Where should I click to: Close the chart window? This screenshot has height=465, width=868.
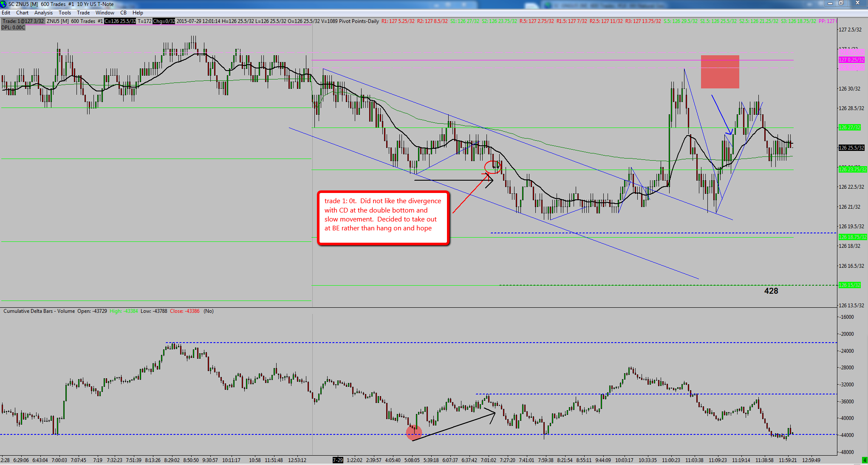(x=857, y=3)
